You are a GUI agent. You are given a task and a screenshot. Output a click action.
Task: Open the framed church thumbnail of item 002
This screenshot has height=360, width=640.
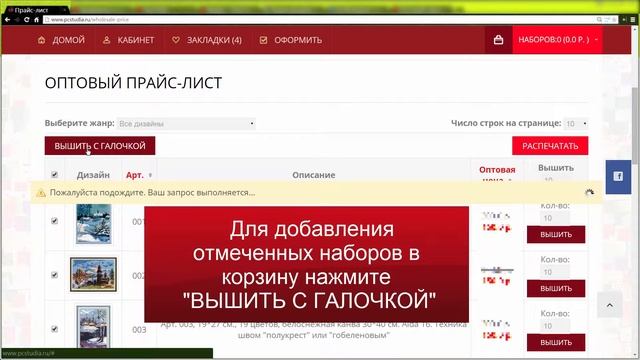coord(93,274)
